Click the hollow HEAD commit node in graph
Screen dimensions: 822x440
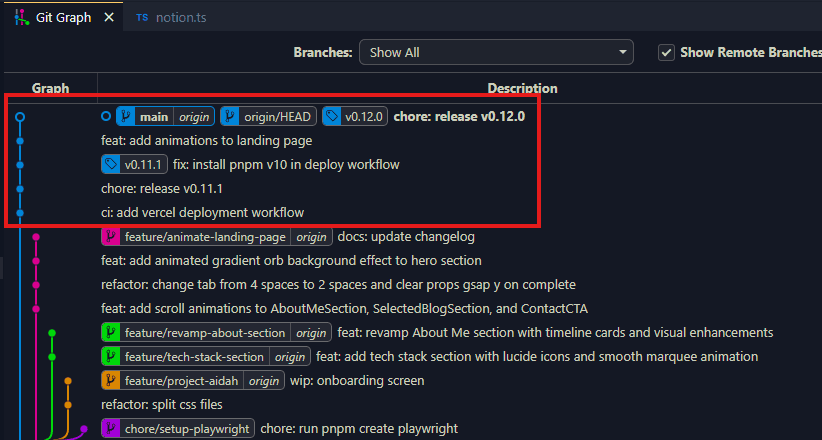(20, 117)
